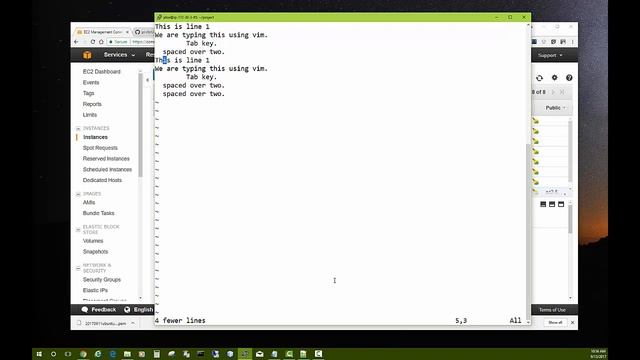This screenshot has height=360, width=640.
Task: Select the active PuTTY taskbar icon
Action: tap(245, 354)
